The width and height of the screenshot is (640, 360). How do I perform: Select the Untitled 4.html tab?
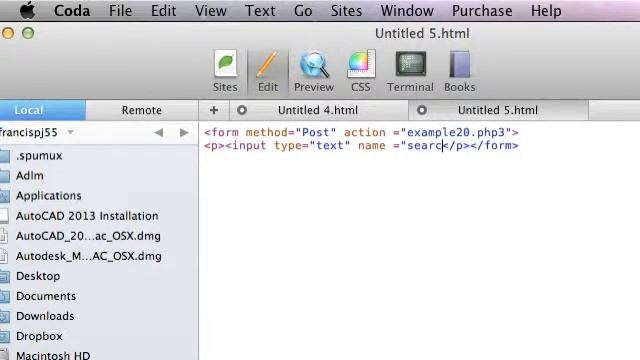pyautogui.click(x=319, y=110)
